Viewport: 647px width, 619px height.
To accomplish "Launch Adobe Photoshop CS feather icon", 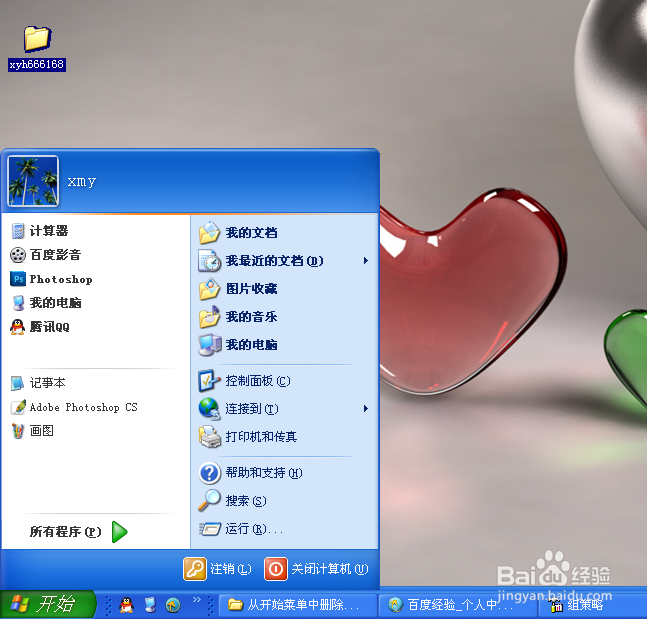I will click(x=18, y=407).
